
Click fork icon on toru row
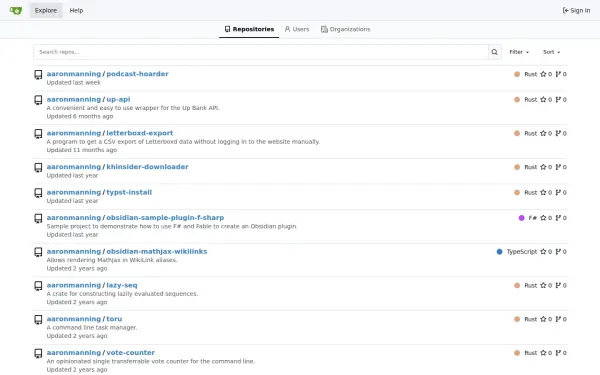coord(558,319)
